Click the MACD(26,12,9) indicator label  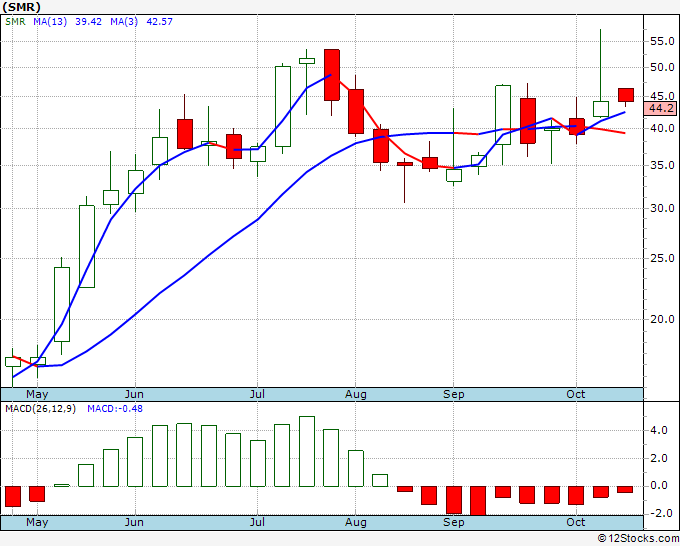40,409
